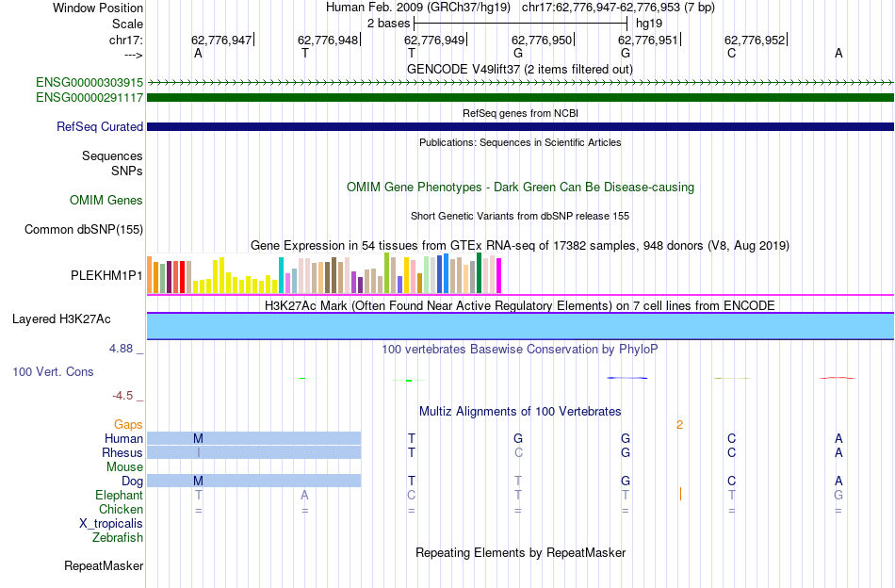
Task: Open Multiz Alignments of 100 Vertebrates title
Action: pyautogui.click(x=520, y=411)
